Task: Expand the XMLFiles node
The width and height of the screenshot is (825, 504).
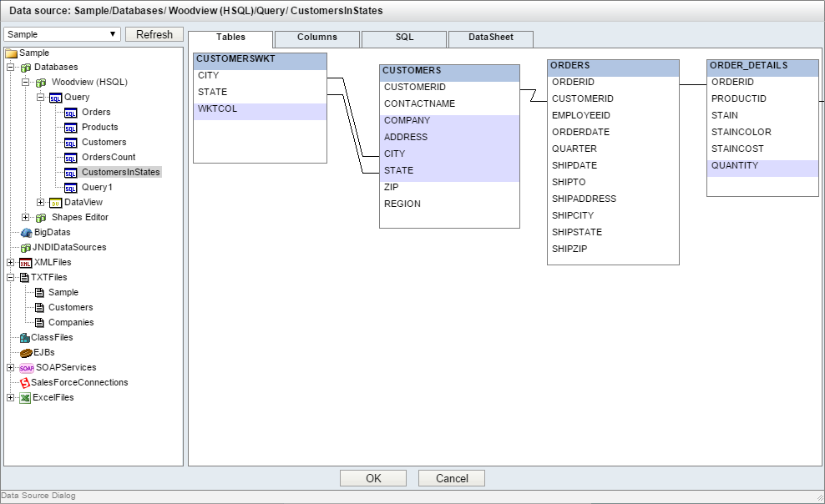Action: [x=11, y=262]
